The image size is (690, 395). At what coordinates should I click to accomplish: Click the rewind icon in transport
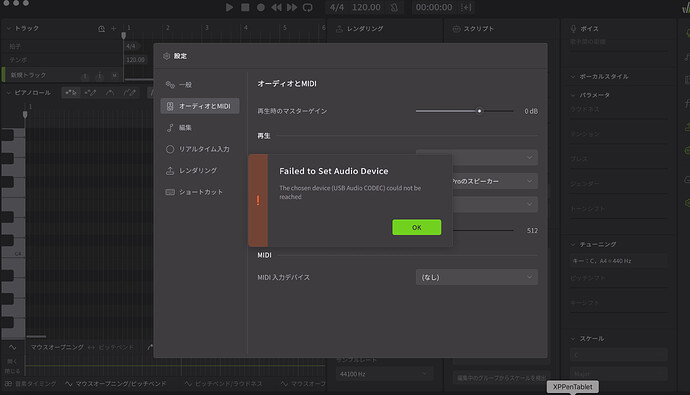[x=276, y=7]
